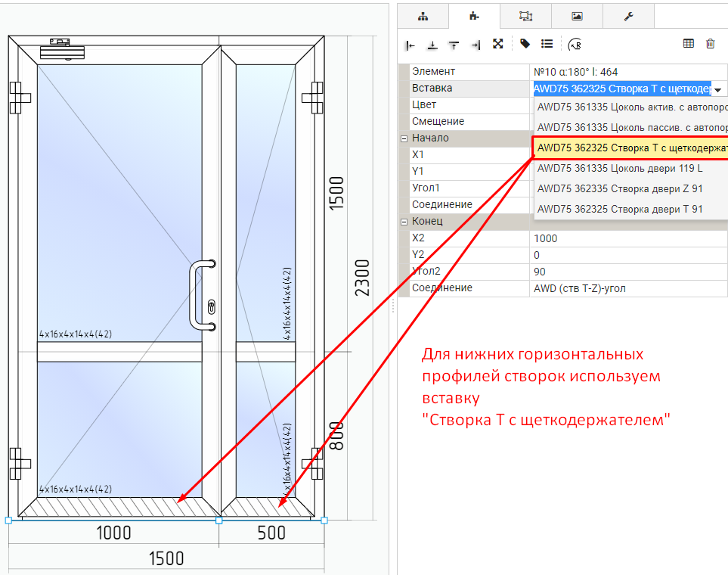Click the lock cylinder below the handle
Viewport: 728px width, 575px height.
[x=211, y=307]
